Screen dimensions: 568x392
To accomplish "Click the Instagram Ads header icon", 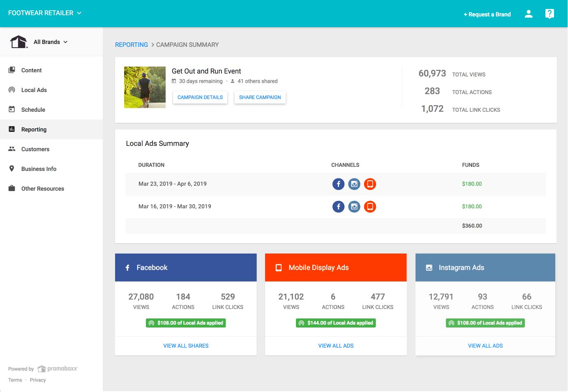I will 429,268.
